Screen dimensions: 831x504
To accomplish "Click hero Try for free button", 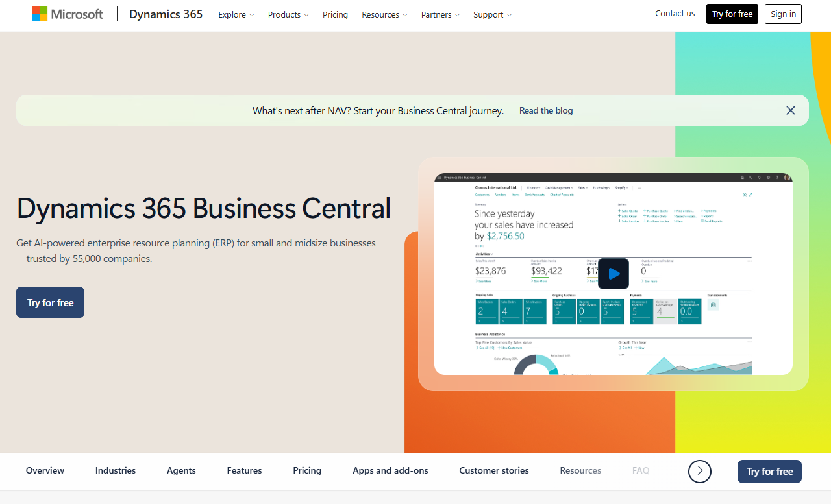I will [x=50, y=302].
